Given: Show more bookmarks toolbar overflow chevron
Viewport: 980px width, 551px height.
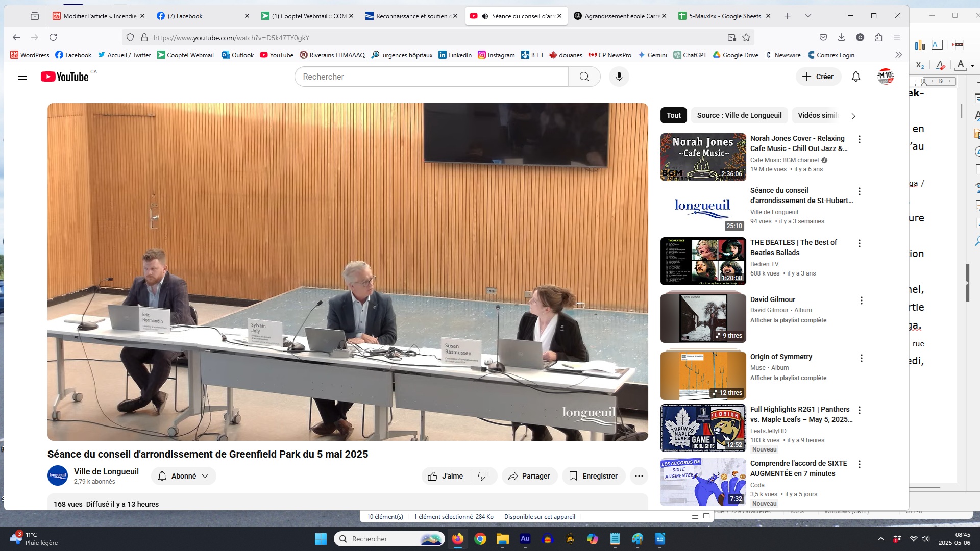Looking at the screenshot, I should point(898,55).
